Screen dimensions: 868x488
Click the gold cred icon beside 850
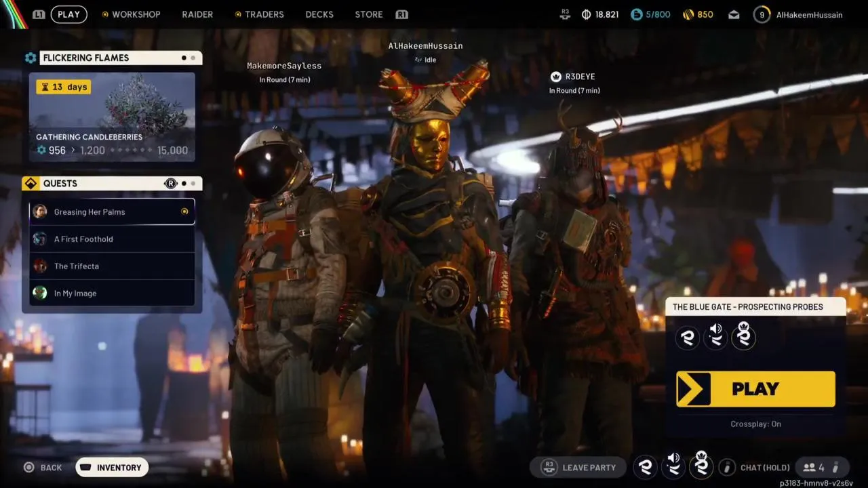tap(688, 14)
